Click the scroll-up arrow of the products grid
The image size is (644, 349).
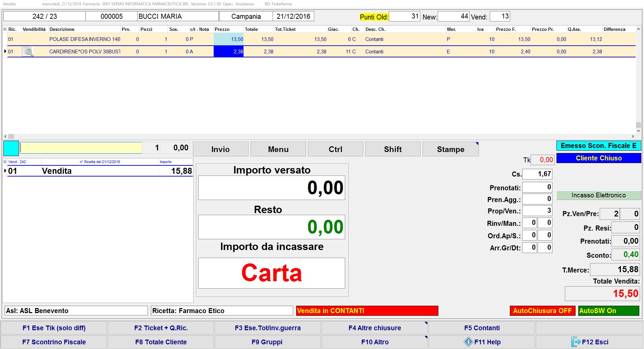pos(638,30)
